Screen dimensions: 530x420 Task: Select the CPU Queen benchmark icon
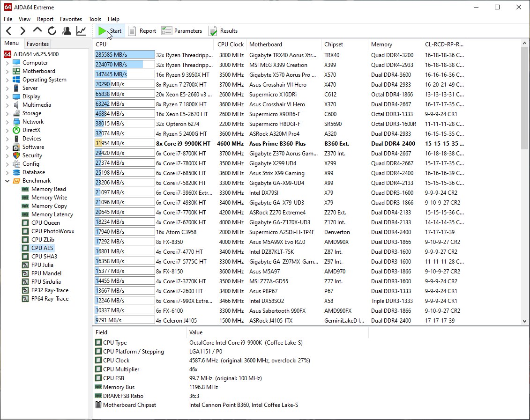[25, 223]
